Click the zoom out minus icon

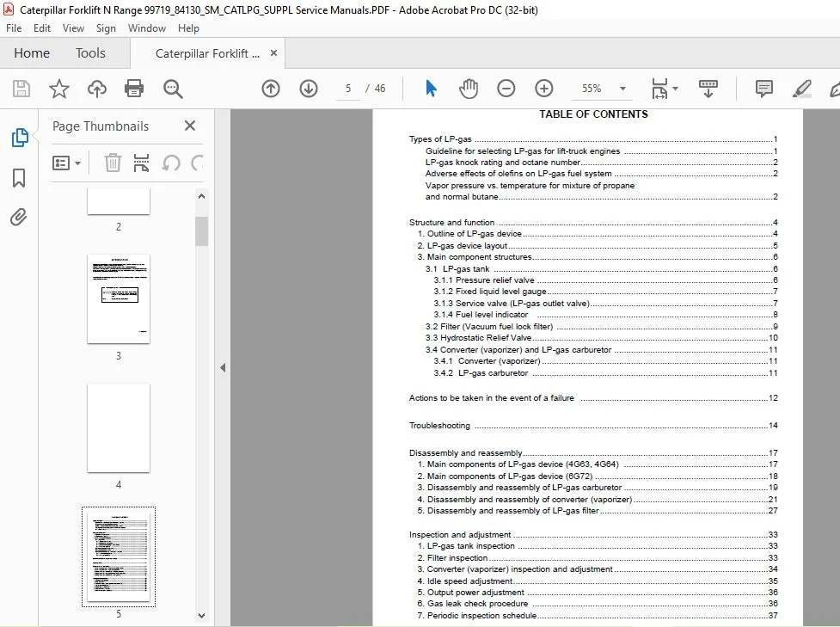click(506, 89)
